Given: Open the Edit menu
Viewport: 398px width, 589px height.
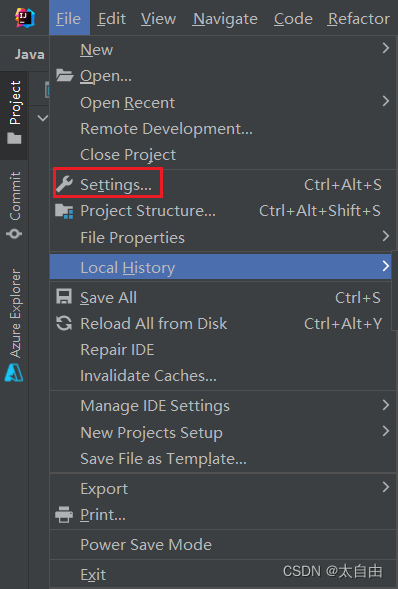Looking at the screenshot, I should (112, 18).
